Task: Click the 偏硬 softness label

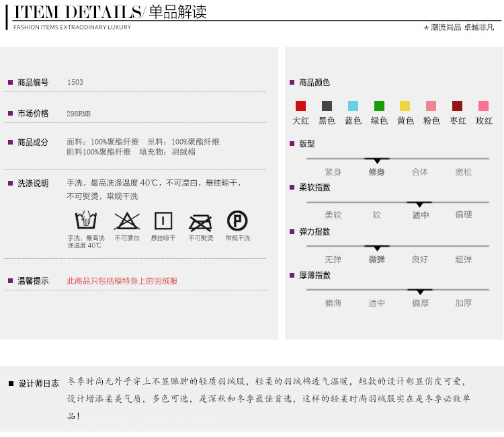Action: pyautogui.click(x=464, y=214)
